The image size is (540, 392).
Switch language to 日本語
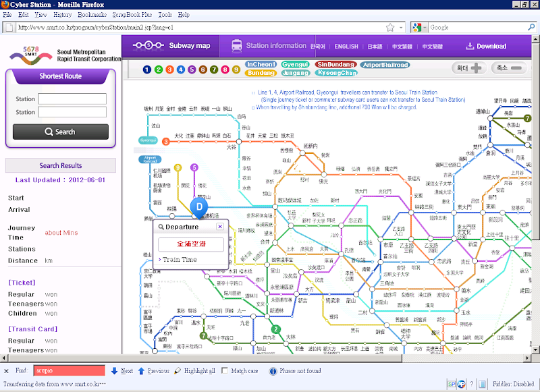[375, 47]
